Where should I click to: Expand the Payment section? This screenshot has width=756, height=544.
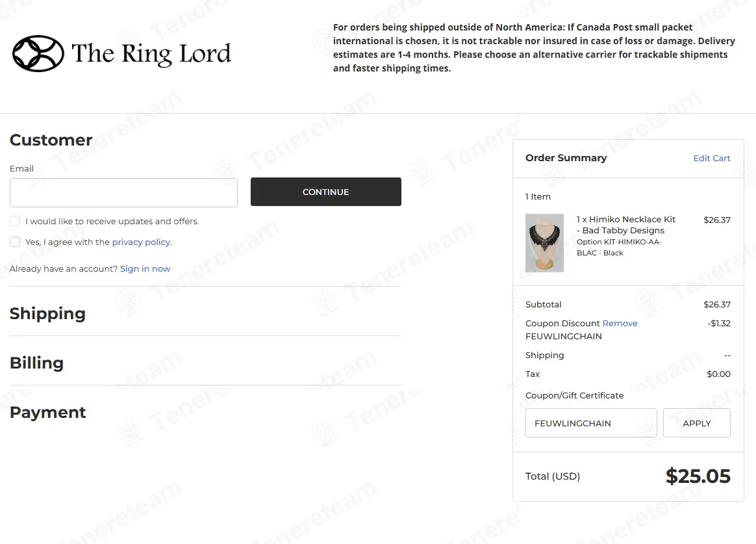tap(47, 412)
